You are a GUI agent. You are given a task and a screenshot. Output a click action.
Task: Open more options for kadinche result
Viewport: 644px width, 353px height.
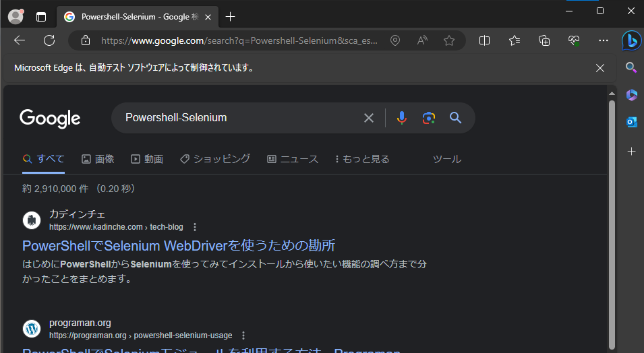point(195,227)
